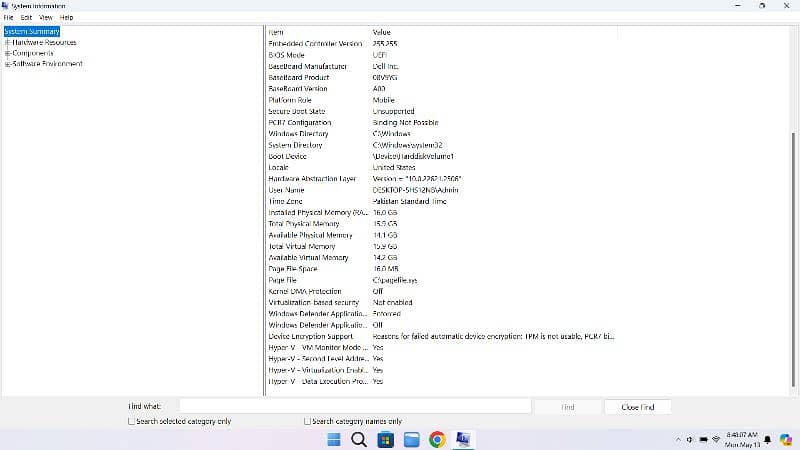Open the notification bell in system tray

(x=766, y=439)
